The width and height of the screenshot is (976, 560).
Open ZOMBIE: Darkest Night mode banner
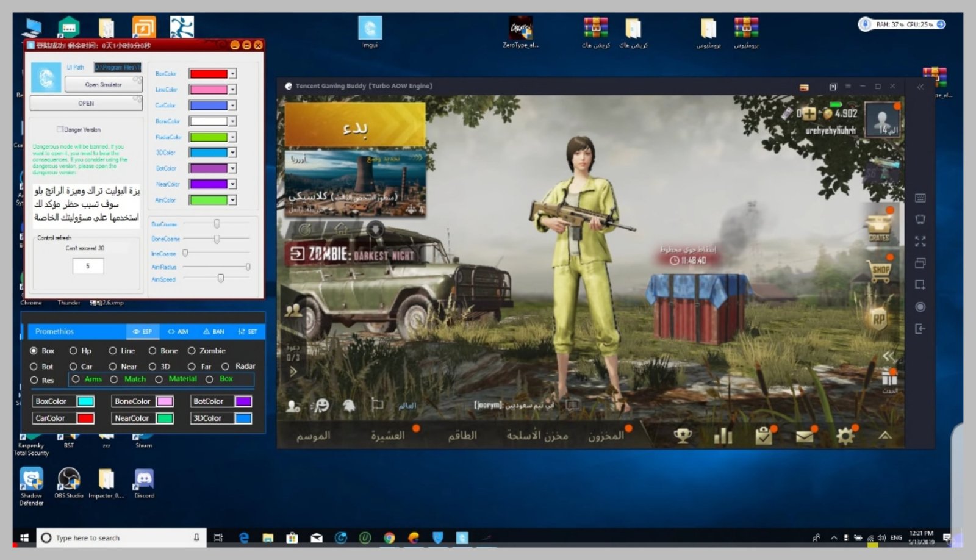(355, 254)
